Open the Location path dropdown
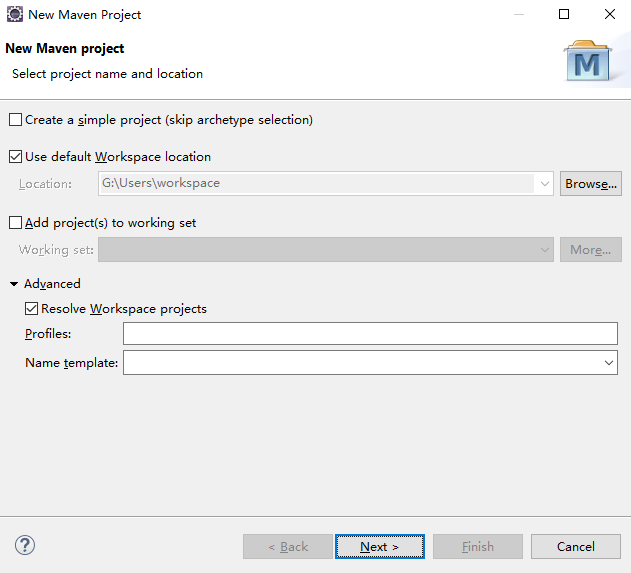This screenshot has height=573, width=631. click(544, 184)
